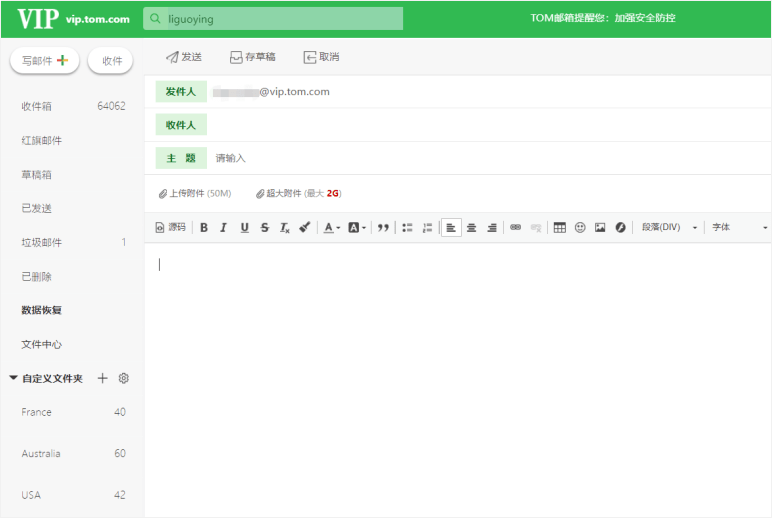The width and height of the screenshot is (773, 519).
Task: Apply italic formatting to the text
Action: [x=224, y=228]
